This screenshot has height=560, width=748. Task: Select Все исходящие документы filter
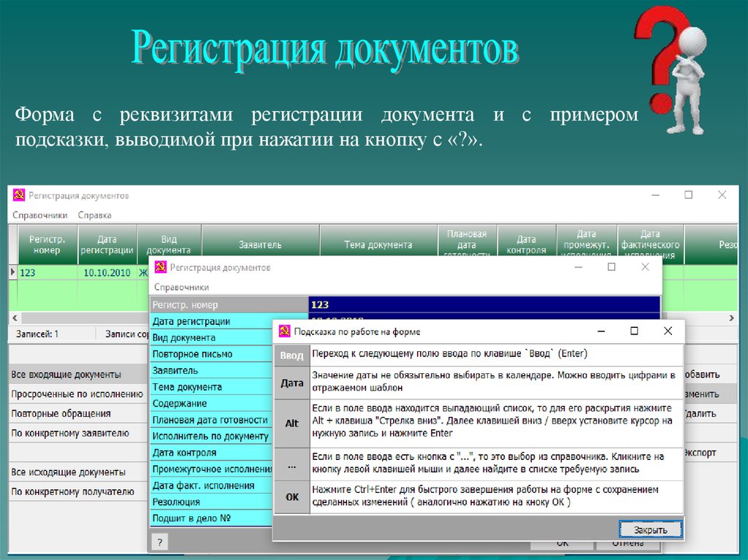click(x=68, y=472)
